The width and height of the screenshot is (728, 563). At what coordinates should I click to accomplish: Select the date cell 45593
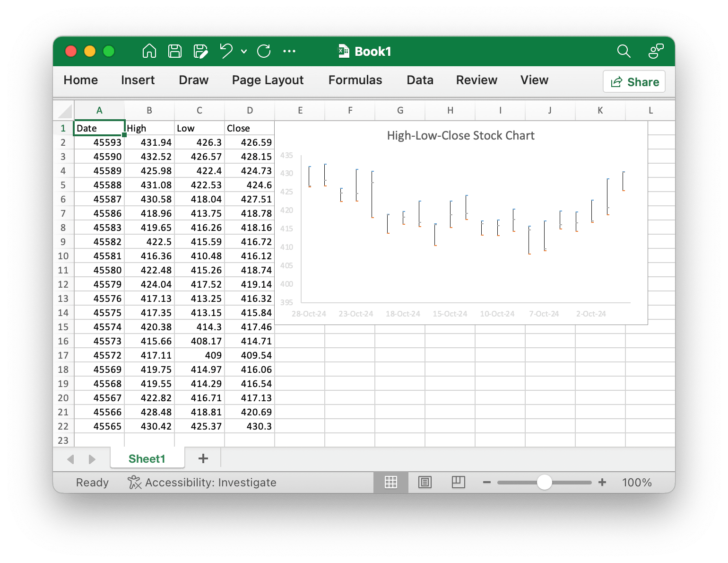pos(99,142)
